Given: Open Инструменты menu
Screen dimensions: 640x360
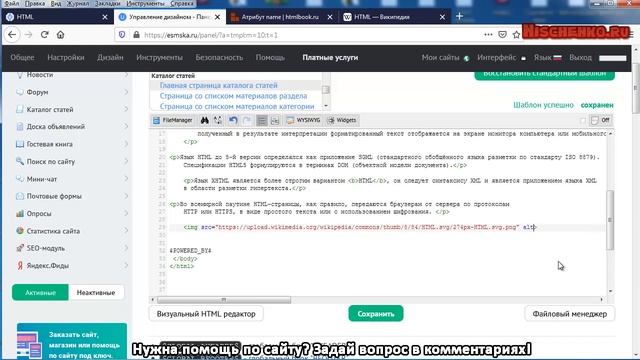Looking at the screenshot, I should pyautogui.click(x=159, y=58).
